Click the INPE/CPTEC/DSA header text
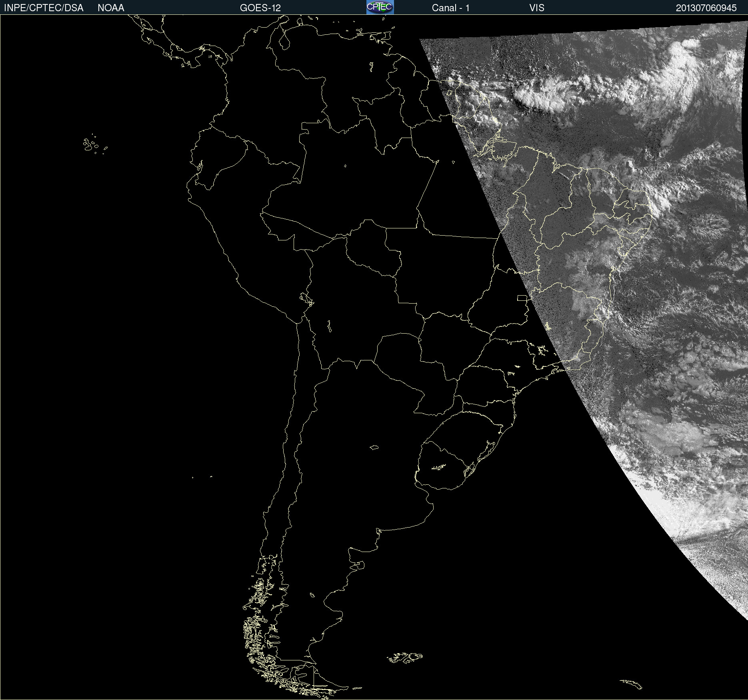This screenshot has width=748, height=700. [44, 8]
